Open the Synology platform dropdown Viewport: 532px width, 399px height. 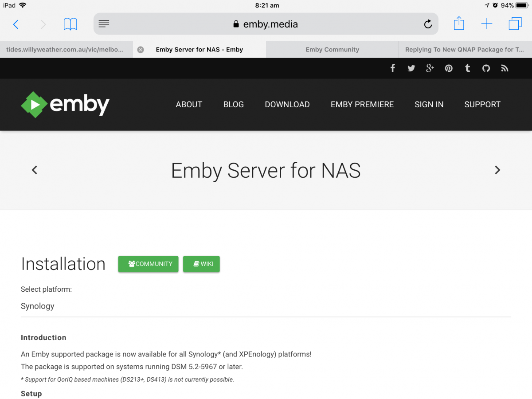(266, 306)
